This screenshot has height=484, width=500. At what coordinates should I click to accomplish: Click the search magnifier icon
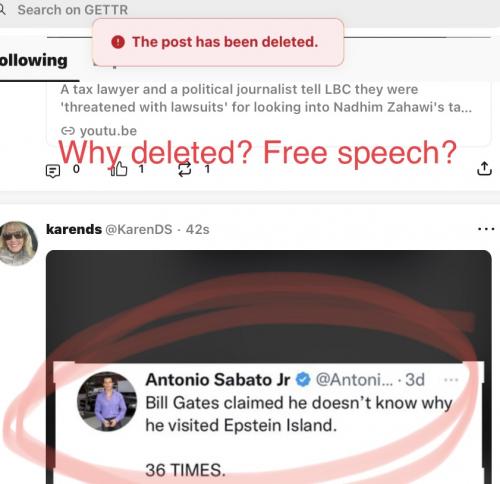pos(2,10)
